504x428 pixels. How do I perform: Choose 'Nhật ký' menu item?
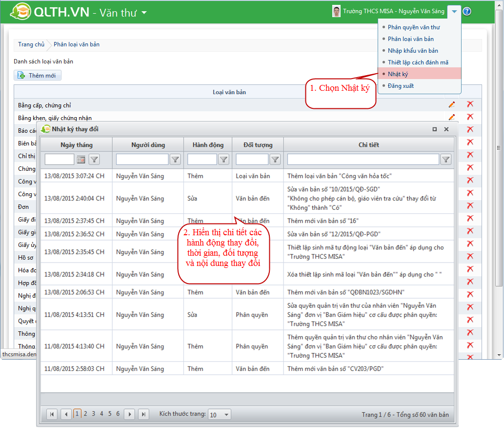[420, 74]
